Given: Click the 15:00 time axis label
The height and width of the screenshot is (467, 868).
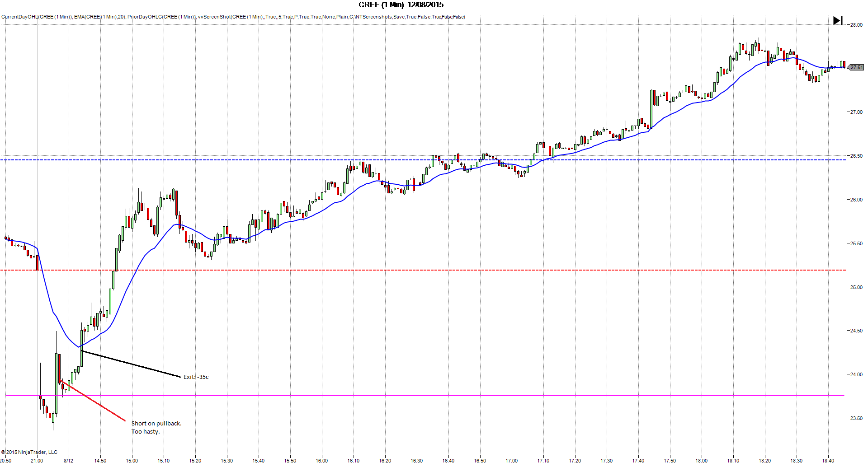Looking at the screenshot, I should 132,461.
